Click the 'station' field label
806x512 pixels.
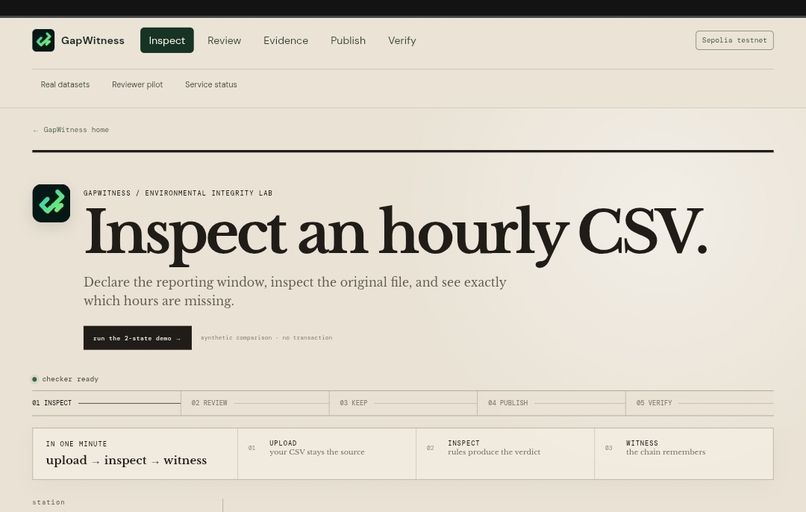tap(48, 502)
